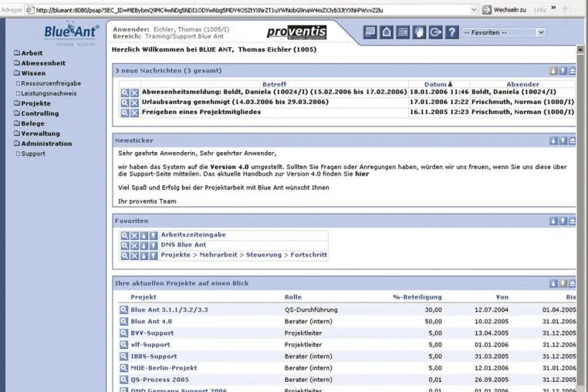588x392 pixels.
Task: Delete the Abwesenheitsmeldung message with X icon
Action: (134, 93)
